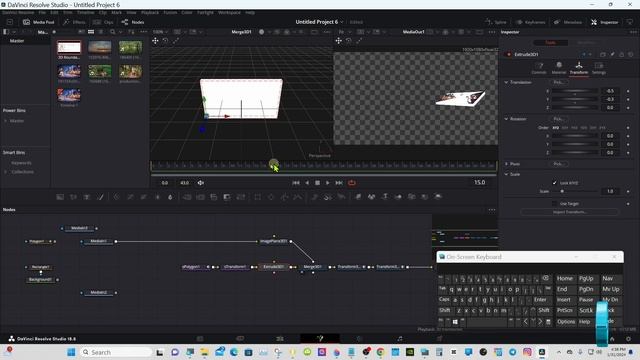Expand the Master power bin
This screenshot has height=360, width=640.
tap(6, 121)
